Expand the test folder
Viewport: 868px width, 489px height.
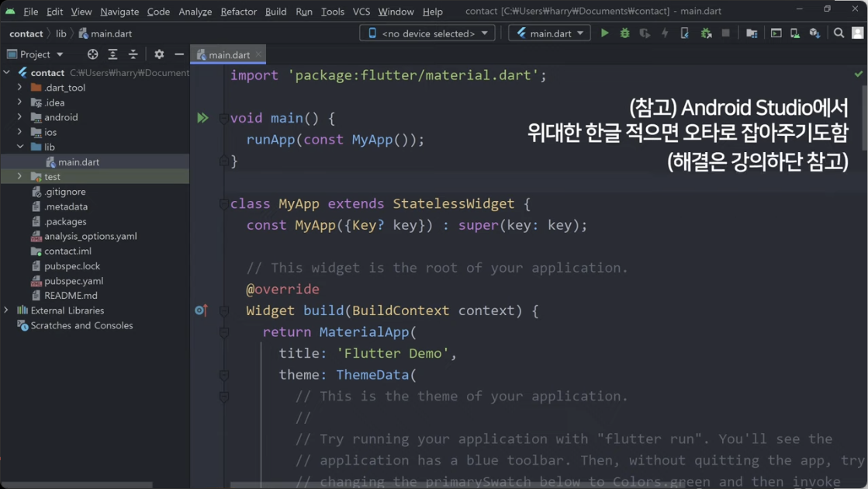pos(20,177)
